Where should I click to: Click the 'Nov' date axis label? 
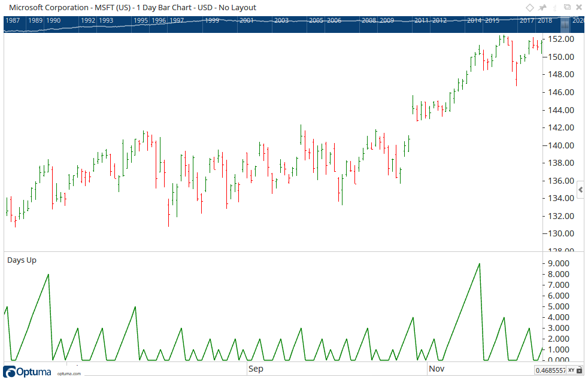(x=437, y=369)
